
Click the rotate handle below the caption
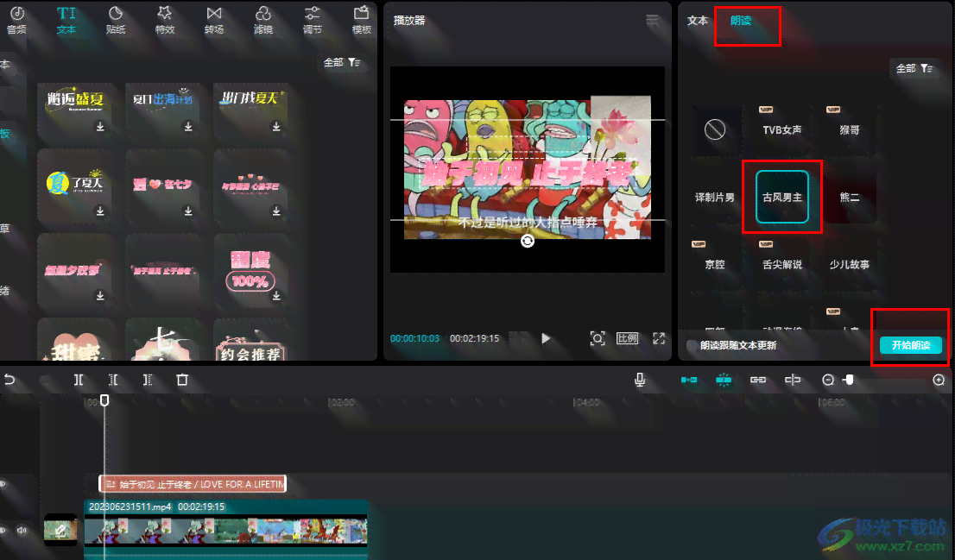click(x=528, y=241)
